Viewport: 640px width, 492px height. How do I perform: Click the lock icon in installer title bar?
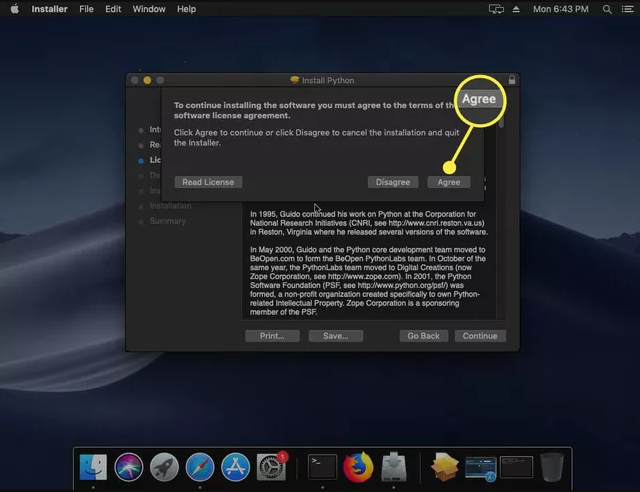(512, 80)
